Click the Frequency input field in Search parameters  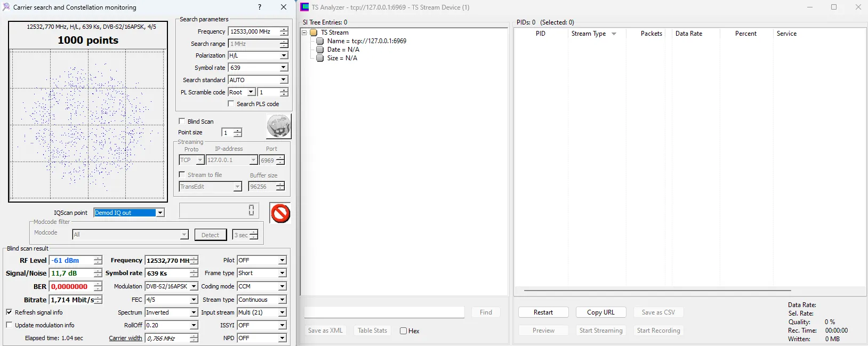(x=253, y=31)
